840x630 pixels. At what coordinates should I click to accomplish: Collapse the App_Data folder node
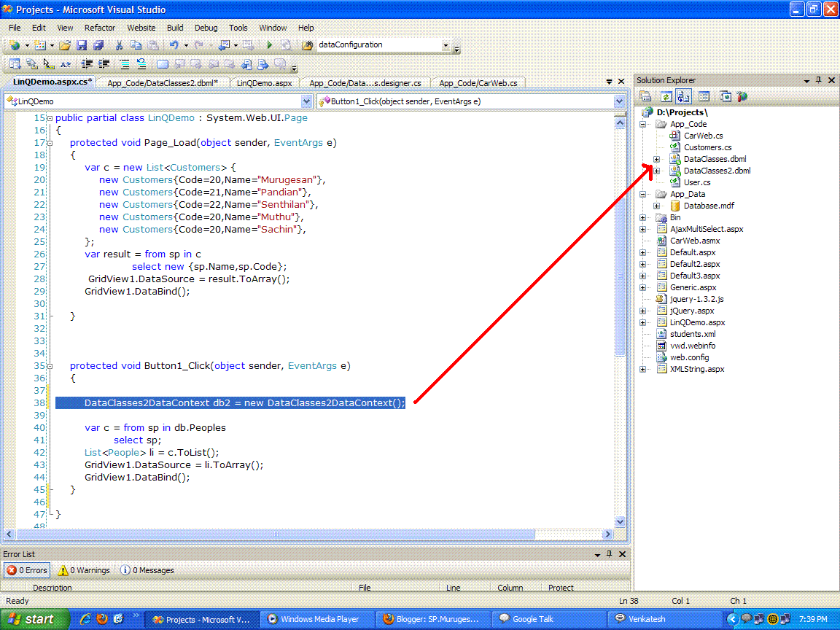pyautogui.click(x=643, y=195)
